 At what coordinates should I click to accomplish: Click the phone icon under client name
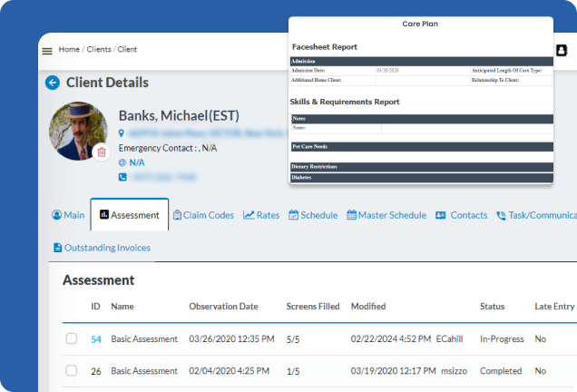pyautogui.click(x=122, y=177)
